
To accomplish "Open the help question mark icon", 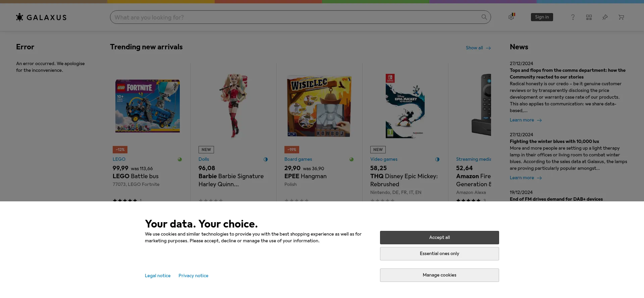I will click(x=573, y=17).
